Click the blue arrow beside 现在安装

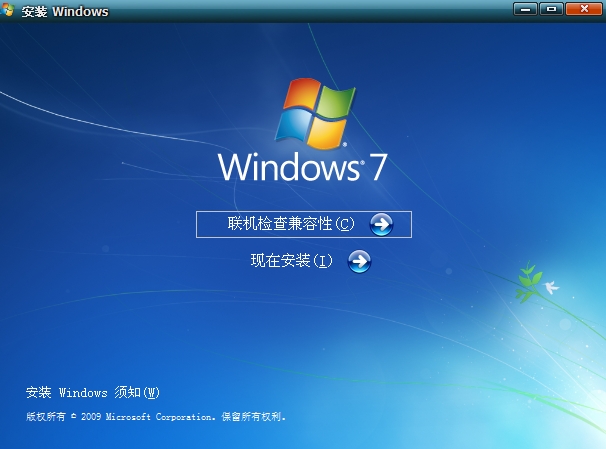[359, 262]
